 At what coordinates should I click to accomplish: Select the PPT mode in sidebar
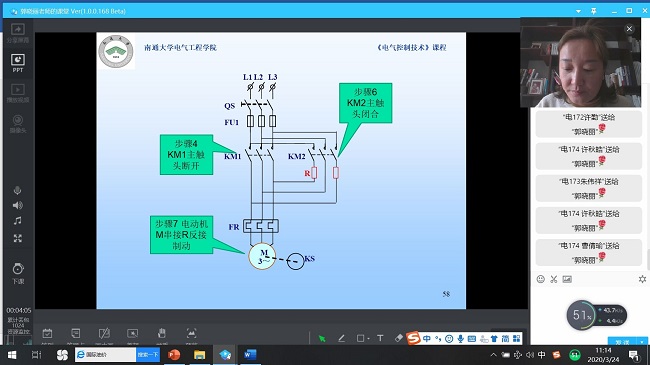coord(18,63)
